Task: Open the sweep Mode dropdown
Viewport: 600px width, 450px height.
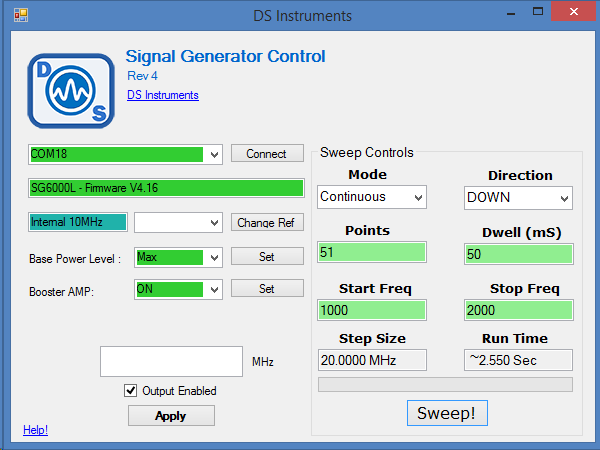Action: (x=417, y=197)
